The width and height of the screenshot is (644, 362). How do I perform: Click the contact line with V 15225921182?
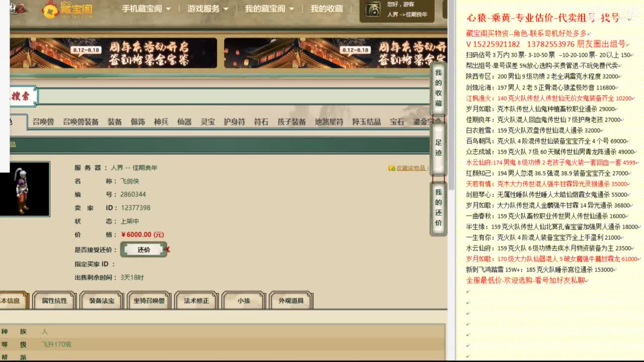547,44
